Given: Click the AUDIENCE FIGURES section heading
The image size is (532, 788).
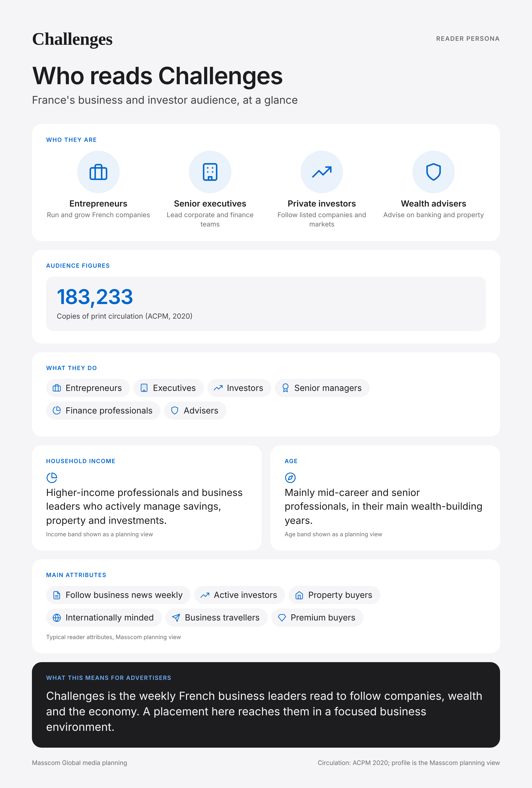Looking at the screenshot, I should (x=78, y=265).
